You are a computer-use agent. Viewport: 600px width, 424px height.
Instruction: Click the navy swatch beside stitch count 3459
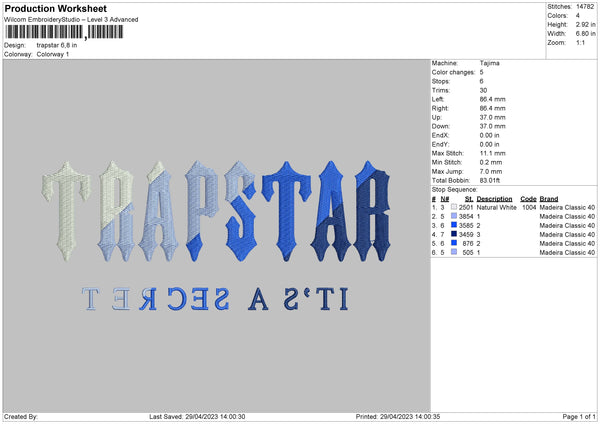click(454, 234)
